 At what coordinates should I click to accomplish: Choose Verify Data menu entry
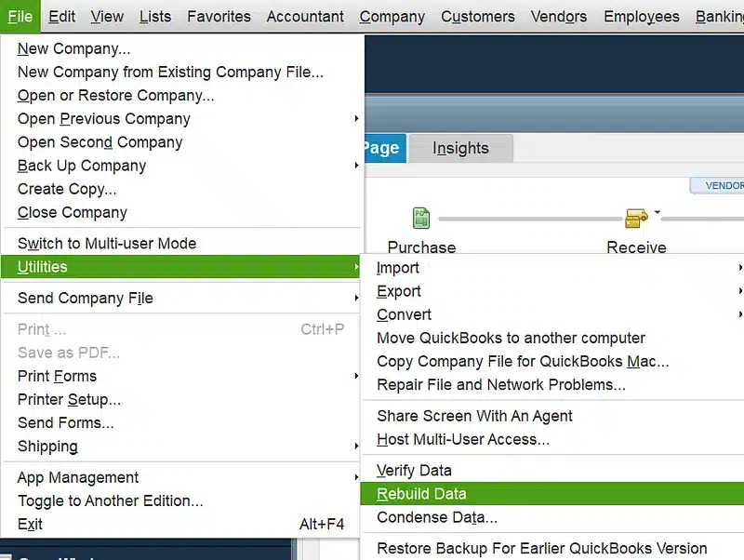pyautogui.click(x=414, y=471)
